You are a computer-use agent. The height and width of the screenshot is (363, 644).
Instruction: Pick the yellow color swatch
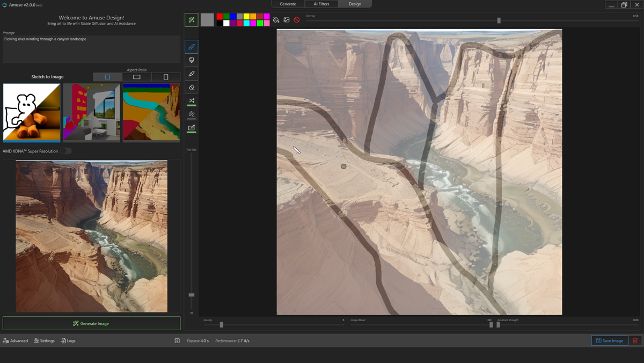pyautogui.click(x=246, y=17)
